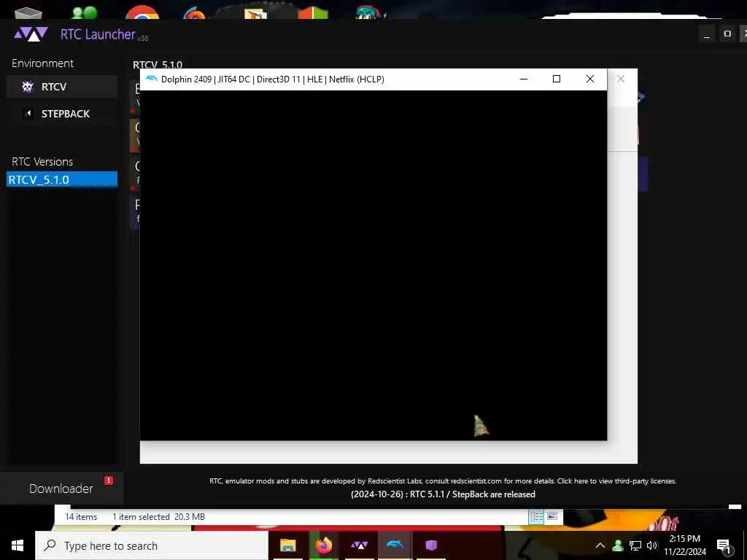This screenshot has width=747, height=560.
Task: Click the small sprite in Dolphin's game view
Action: (x=481, y=425)
